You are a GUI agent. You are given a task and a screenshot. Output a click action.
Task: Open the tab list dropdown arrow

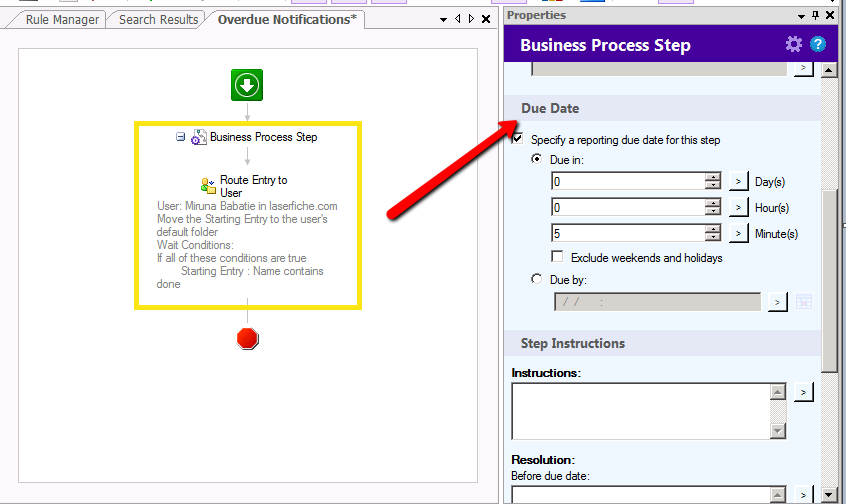pyautogui.click(x=444, y=20)
